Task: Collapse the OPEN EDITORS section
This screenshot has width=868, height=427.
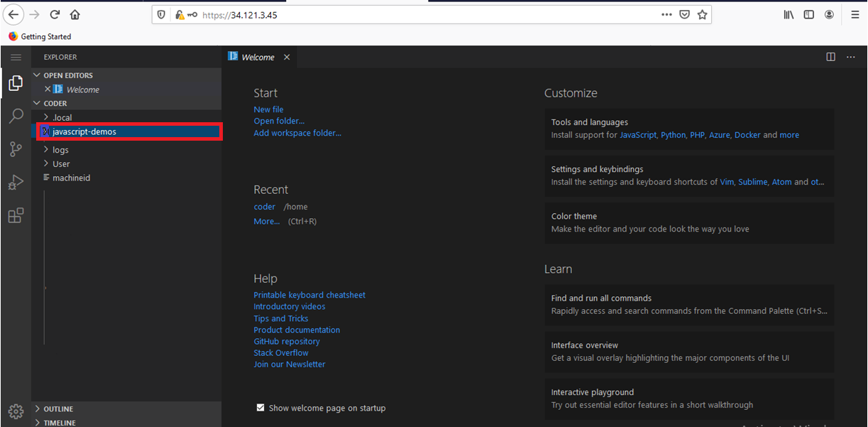Action: [67, 75]
